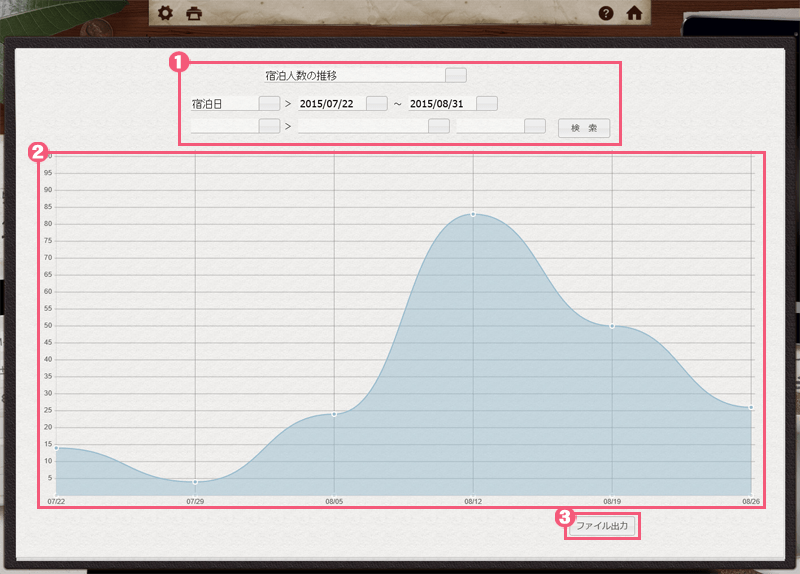Open the settings gear icon
Screen dimensions: 800x574
(166, 14)
